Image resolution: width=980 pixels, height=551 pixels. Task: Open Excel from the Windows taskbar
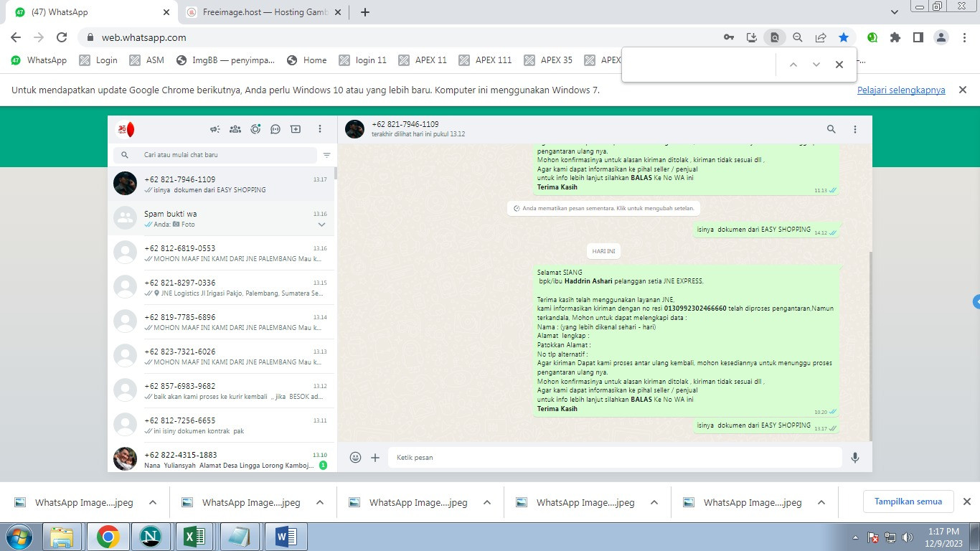click(195, 536)
